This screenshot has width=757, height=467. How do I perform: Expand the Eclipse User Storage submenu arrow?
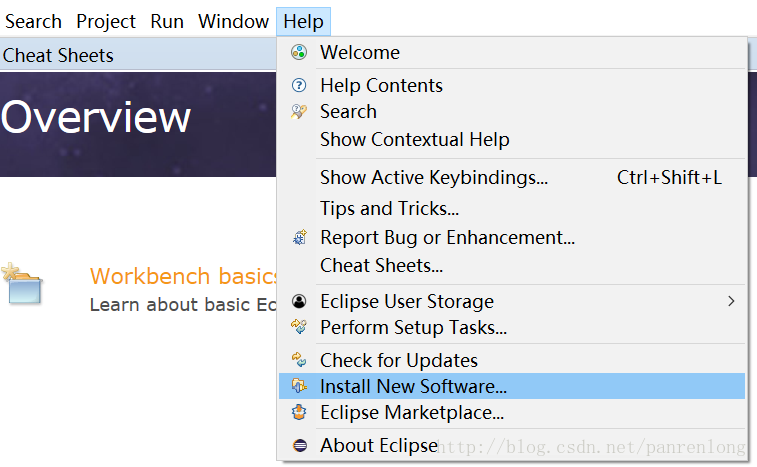pyautogui.click(x=731, y=301)
